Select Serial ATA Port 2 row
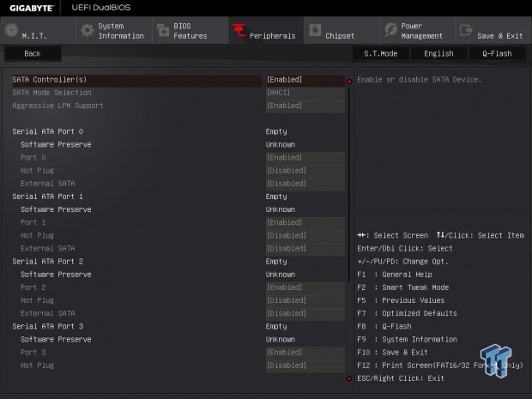This screenshot has height=399, width=532. click(x=48, y=261)
